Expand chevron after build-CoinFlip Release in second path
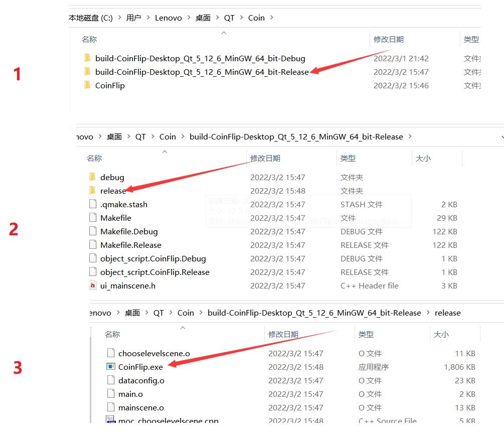The width and height of the screenshot is (504, 440). coord(410,136)
